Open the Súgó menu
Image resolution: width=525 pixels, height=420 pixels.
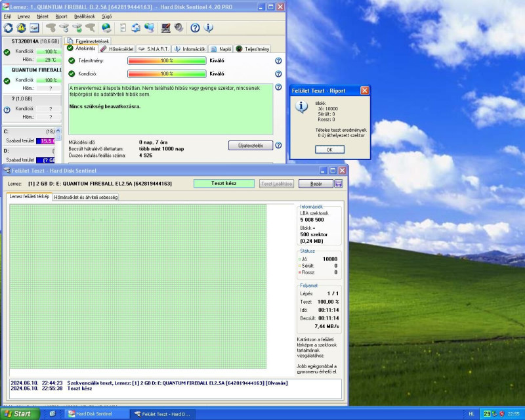tap(106, 16)
